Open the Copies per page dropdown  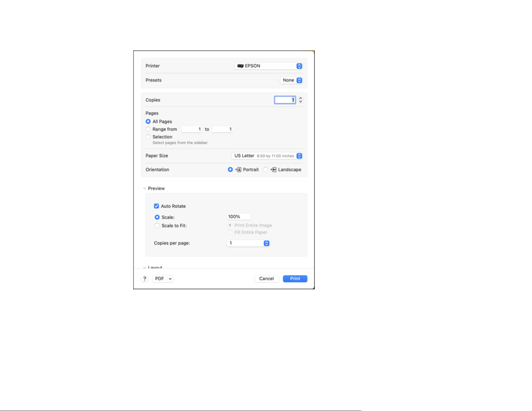tap(248, 243)
